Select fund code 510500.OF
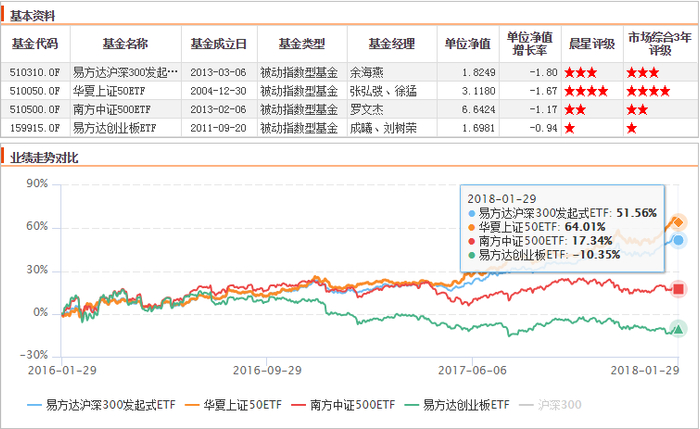Image resolution: width=700 pixels, height=429 pixels. point(35,109)
